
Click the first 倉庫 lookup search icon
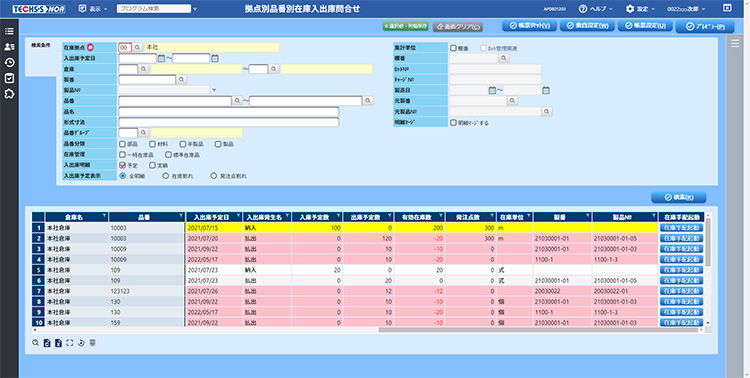(143, 69)
